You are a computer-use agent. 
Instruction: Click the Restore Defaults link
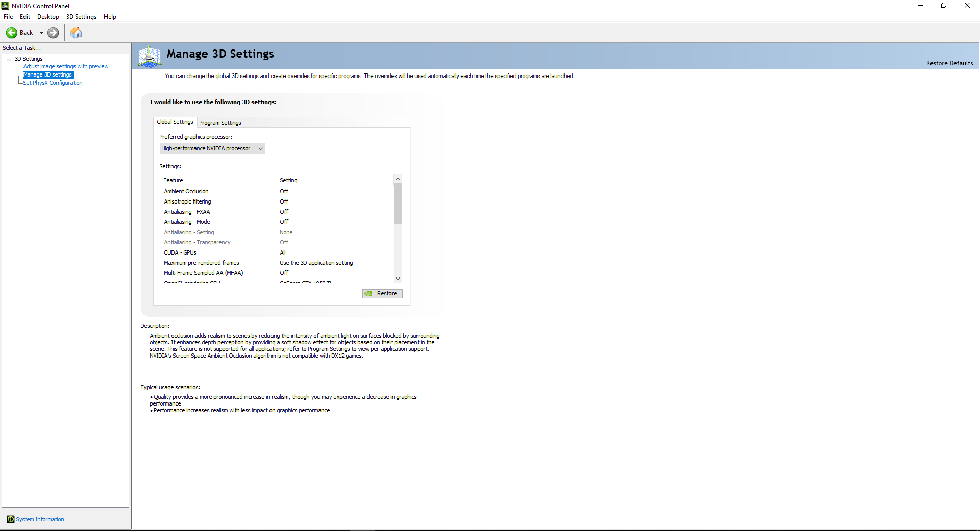click(x=949, y=63)
